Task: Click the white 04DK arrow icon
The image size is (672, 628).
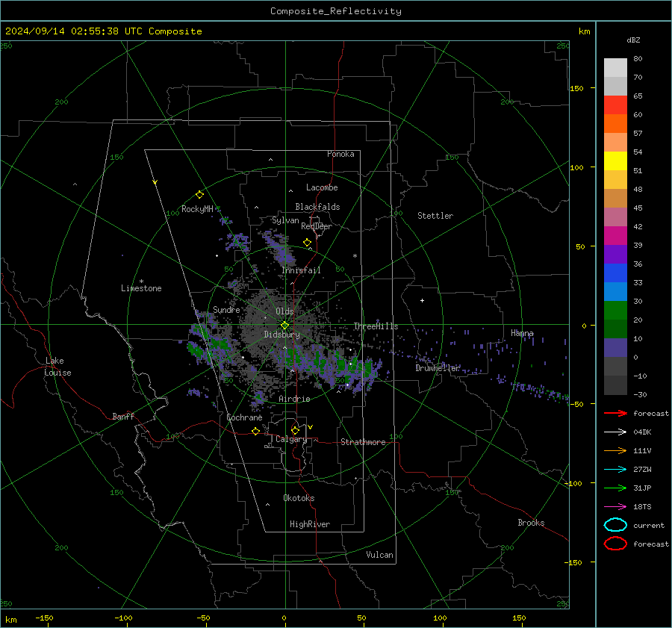Action: click(615, 432)
